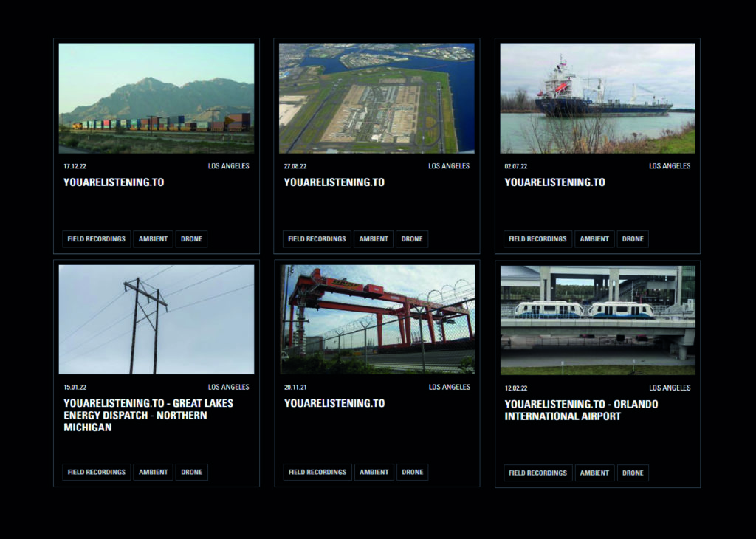Viewport: 756px width, 539px height.
Task: Click Los Angeles label on 20.11.21 card
Action: [x=450, y=387]
